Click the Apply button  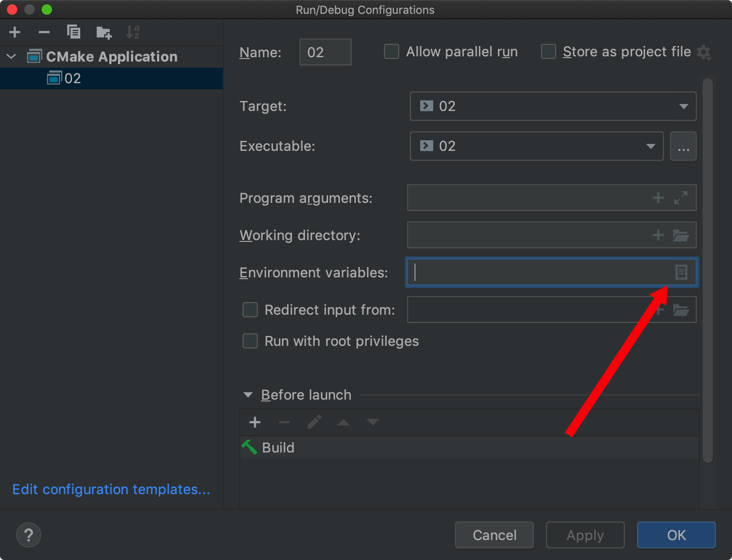585,535
